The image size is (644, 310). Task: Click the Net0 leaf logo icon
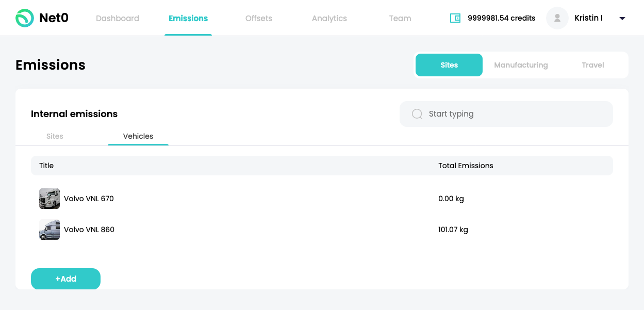[24, 18]
